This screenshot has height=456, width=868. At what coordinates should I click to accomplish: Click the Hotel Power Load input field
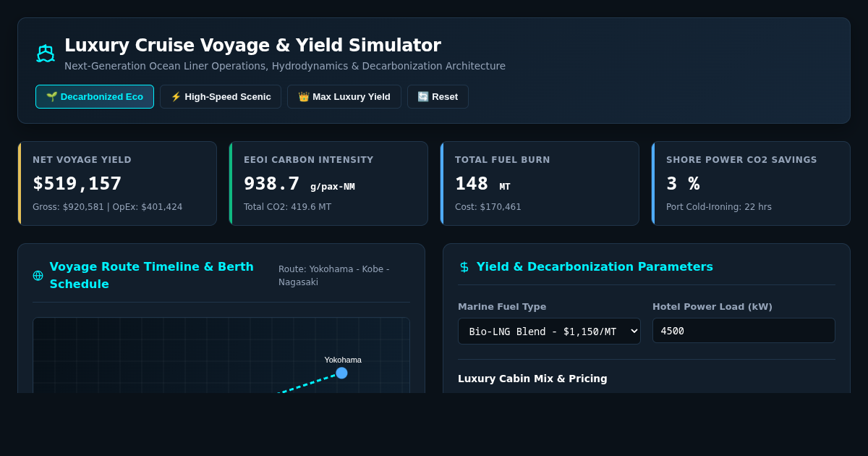pos(744,330)
